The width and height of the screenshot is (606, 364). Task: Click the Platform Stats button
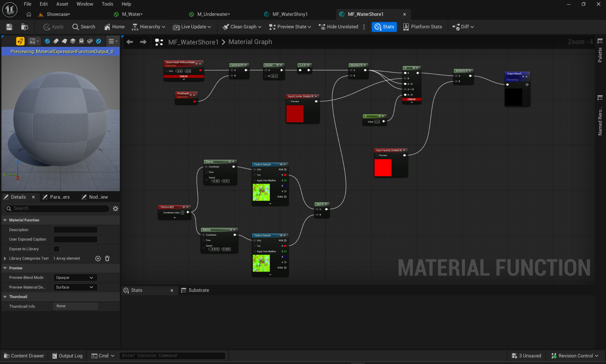point(422,27)
